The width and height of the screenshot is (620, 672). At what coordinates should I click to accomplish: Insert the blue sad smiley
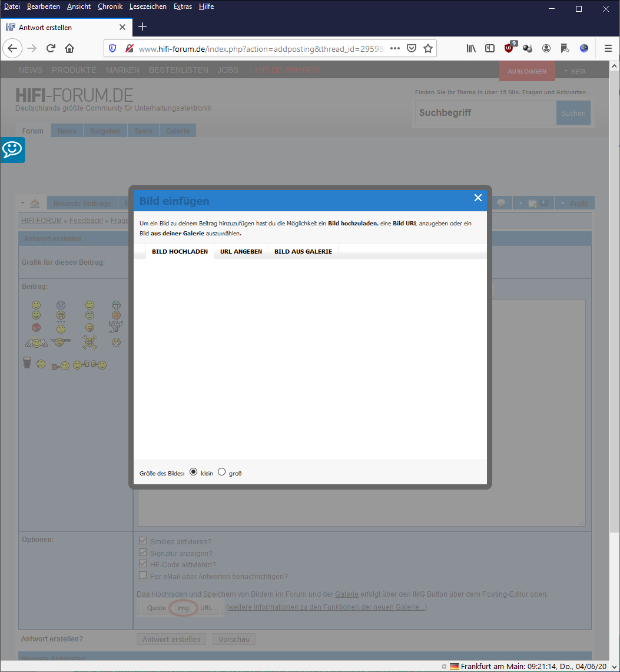click(61, 305)
